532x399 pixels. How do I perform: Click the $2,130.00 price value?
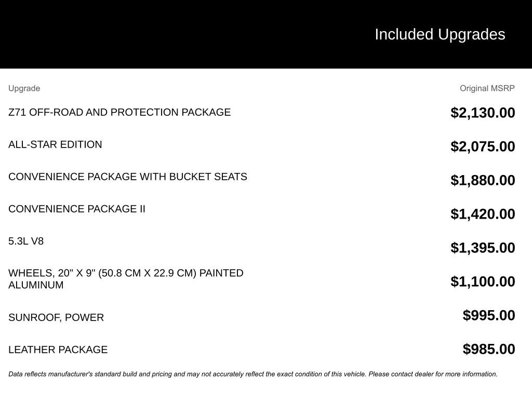(483, 113)
